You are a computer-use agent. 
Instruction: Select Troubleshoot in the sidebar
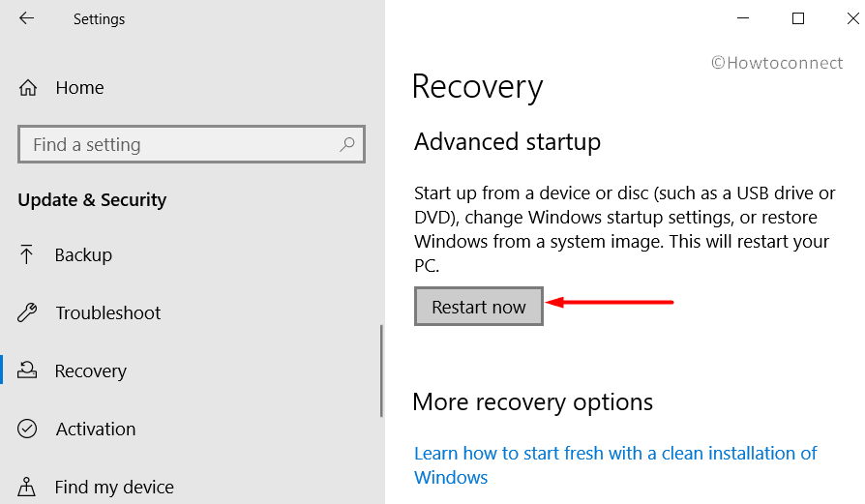click(108, 312)
